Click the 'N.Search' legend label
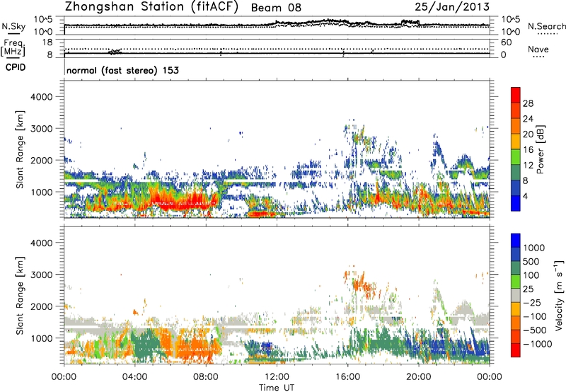This screenshot has width=566, height=392. 546,26
